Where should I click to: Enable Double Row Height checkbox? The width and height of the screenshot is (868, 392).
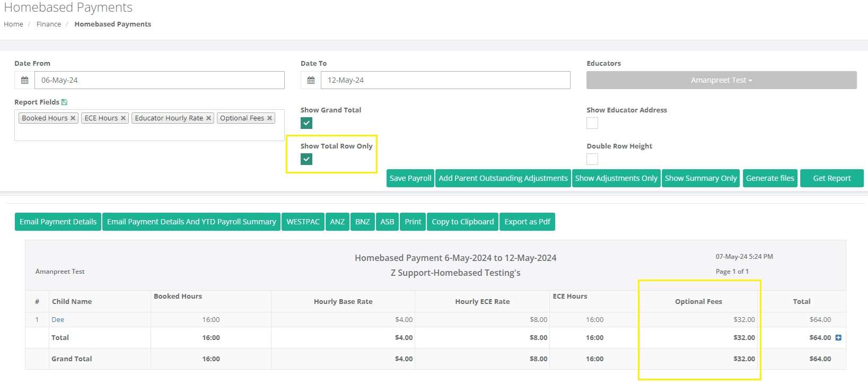click(592, 159)
